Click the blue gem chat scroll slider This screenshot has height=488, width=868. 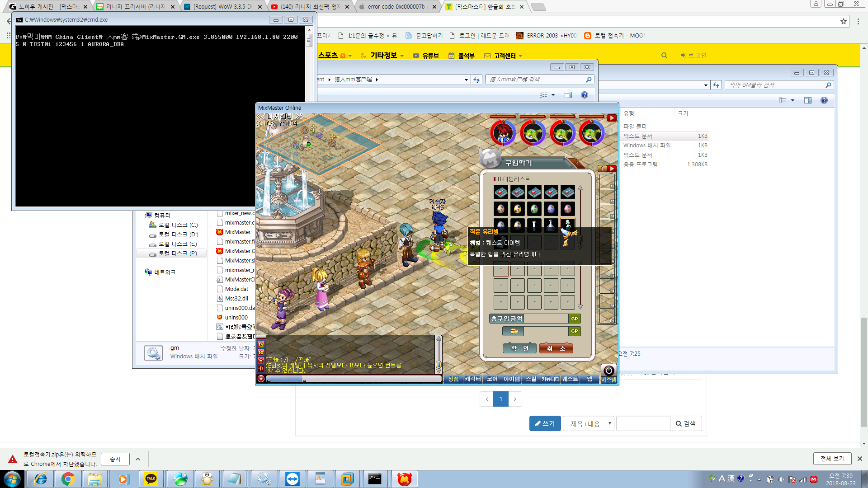(x=438, y=364)
